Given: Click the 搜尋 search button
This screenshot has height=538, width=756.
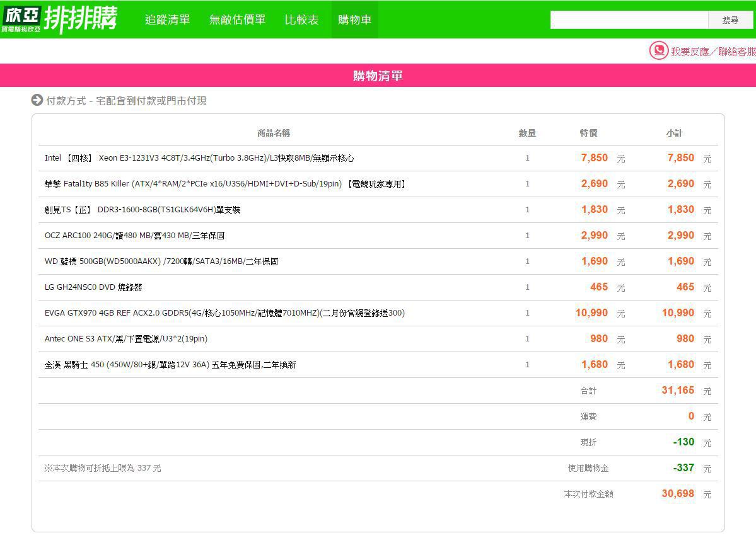Looking at the screenshot, I should [x=730, y=20].
